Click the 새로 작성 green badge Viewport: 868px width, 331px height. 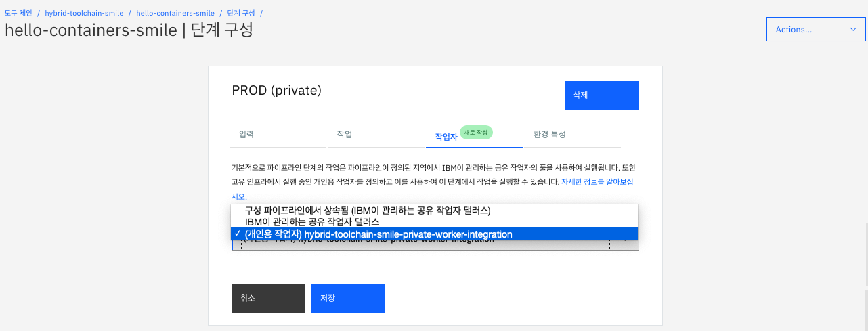click(x=476, y=133)
